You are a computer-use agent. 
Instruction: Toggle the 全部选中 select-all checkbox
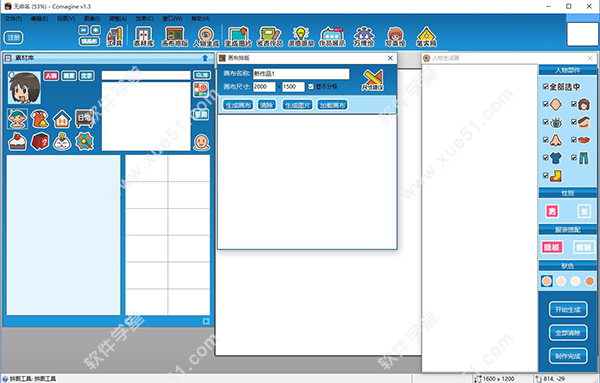545,87
